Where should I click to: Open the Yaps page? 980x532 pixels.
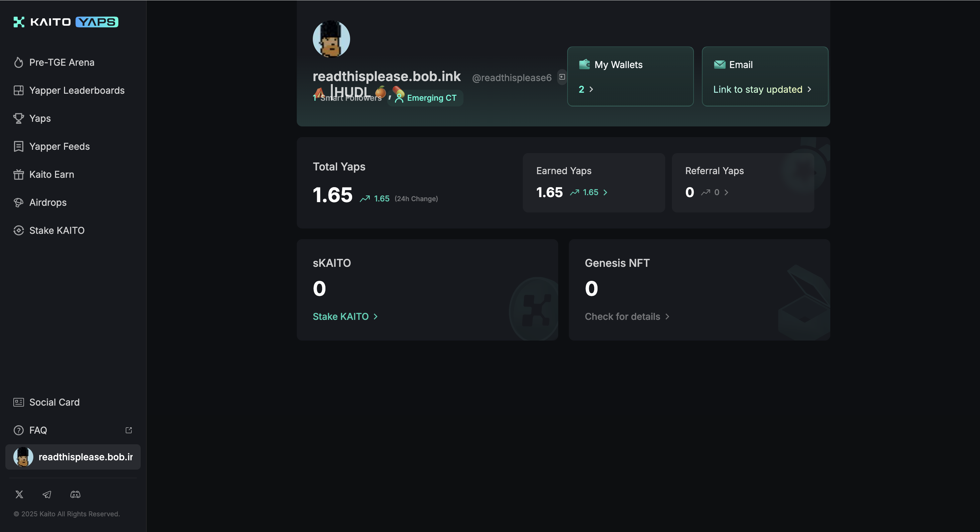coord(73,118)
